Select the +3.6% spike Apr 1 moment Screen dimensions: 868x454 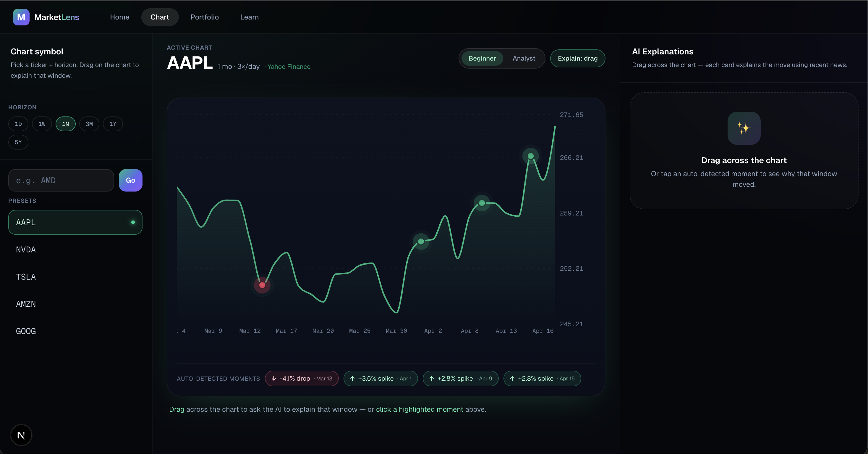click(x=380, y=379)
